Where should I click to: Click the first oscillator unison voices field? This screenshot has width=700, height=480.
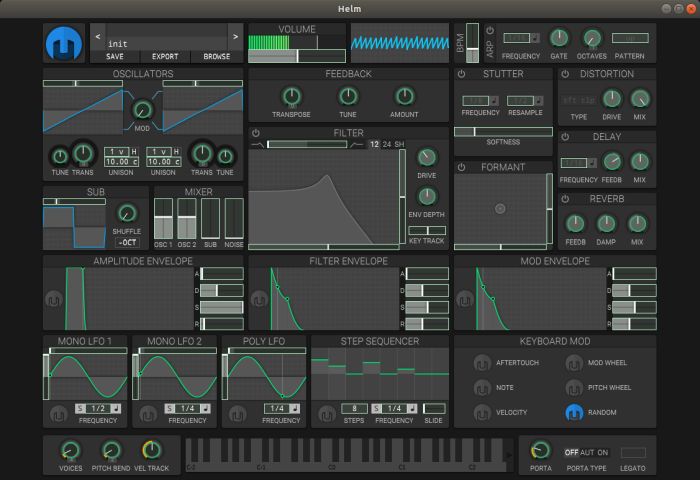117,152
